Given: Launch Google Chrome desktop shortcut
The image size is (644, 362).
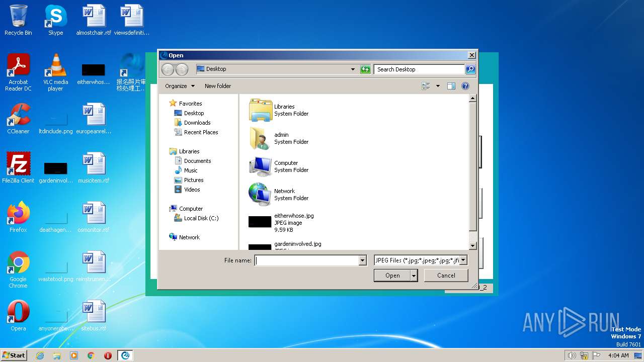Looking at the screenshot, I should tap(18, 269).
